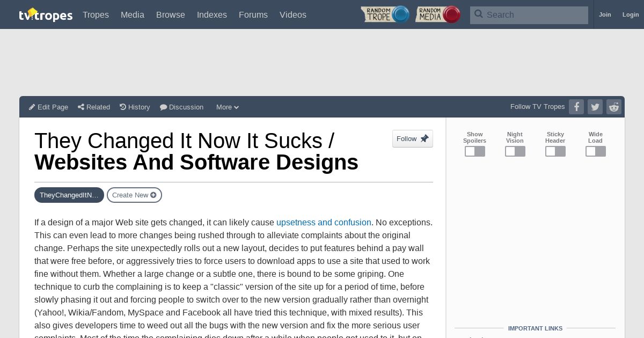Viewport: 644px width, 338px height.
Task: Click the Discussion bubble icon
Action: (x=164, y=107)
